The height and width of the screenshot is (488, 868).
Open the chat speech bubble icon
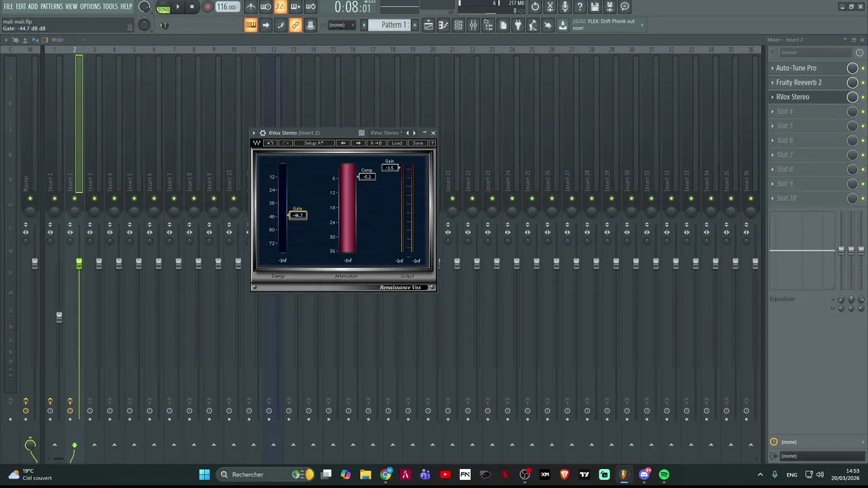click(x=625, y=7)
